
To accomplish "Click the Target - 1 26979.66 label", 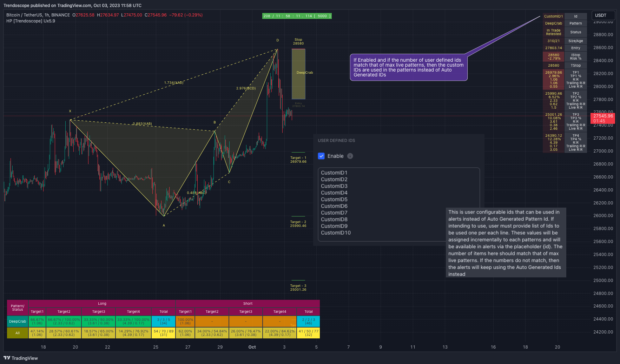I will coord(298,160).
